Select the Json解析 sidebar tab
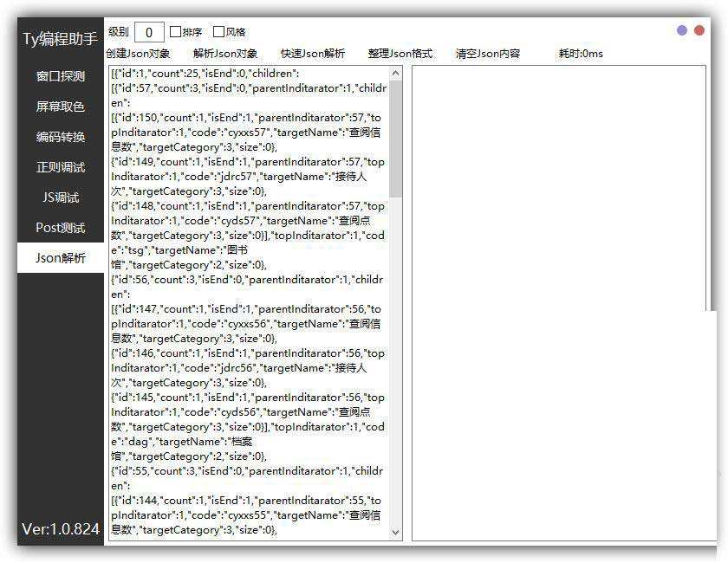Viewport: 728px width, 563px height. pyautogui.click(x=61, y=257)
